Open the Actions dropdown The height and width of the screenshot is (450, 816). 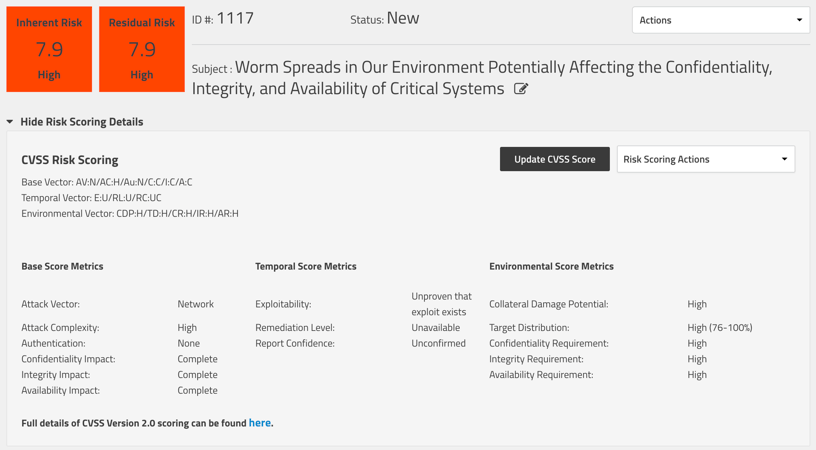(720, 20)
